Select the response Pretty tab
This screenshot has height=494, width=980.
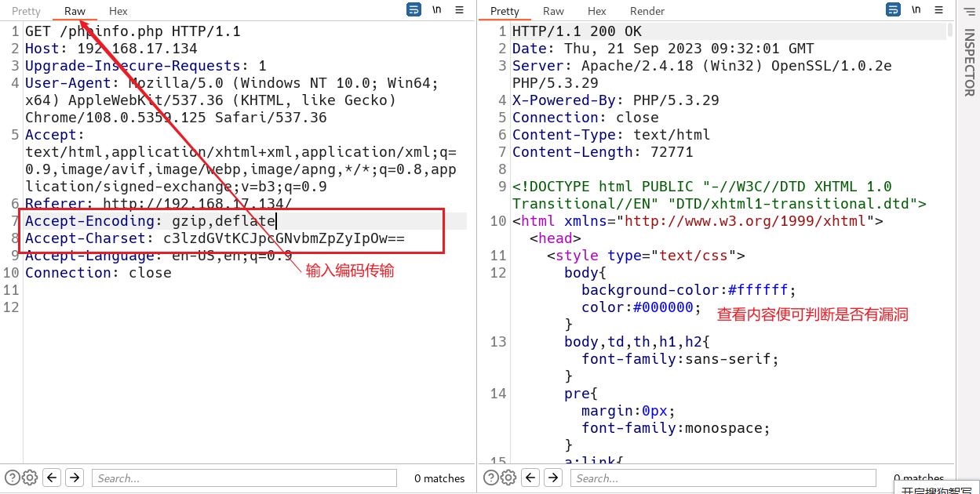pyautogui.click(x=505, y=11)
